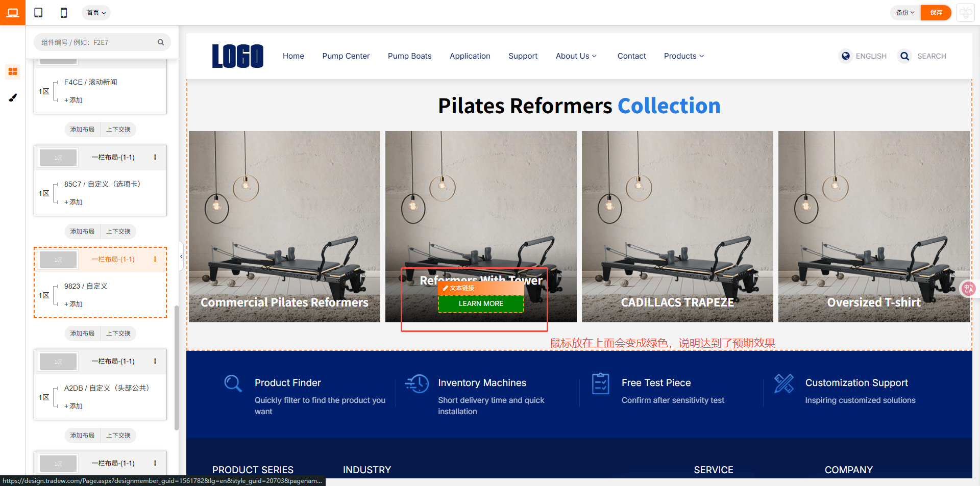Open the orange layout grid panel icon

coord(13,71)
